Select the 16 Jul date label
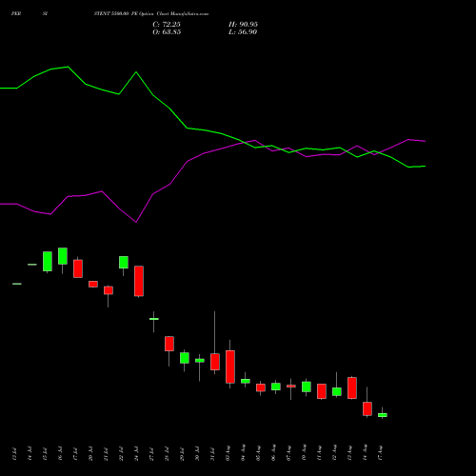The width and height of the screenshot is (476, 476). (x=60, y=454)
